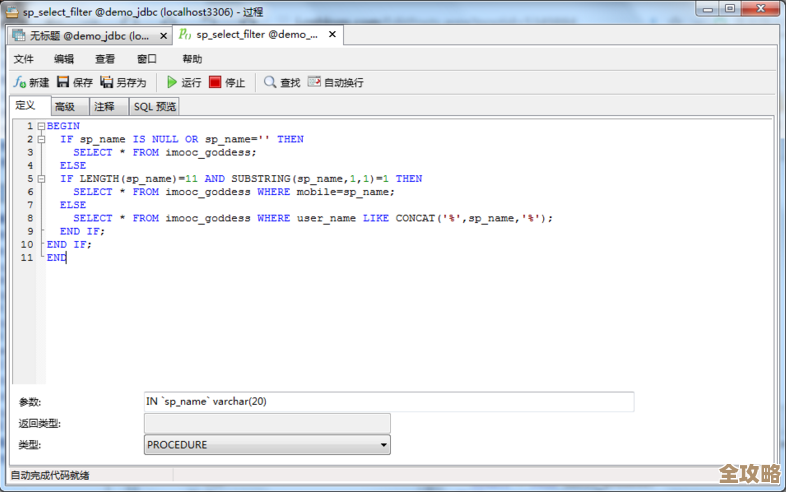
Task: Click the 返回类型 return type field
Action: point(267,424)
